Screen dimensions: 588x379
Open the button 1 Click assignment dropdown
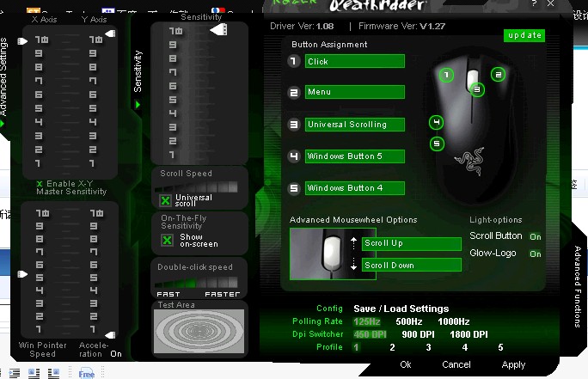point(354,61)
